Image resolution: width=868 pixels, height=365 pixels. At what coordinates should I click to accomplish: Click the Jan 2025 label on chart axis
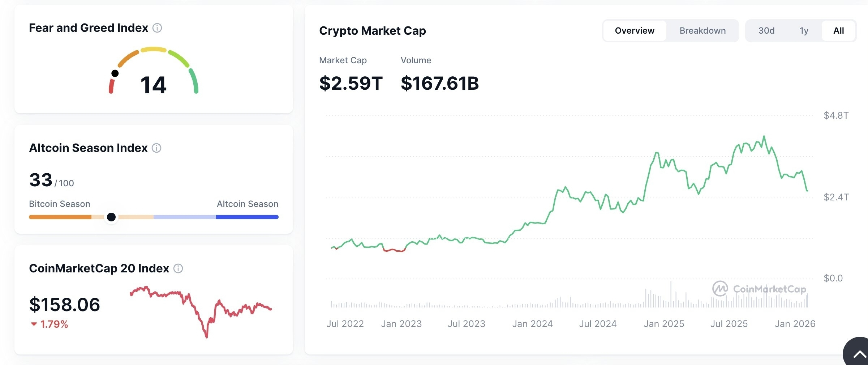664,324
